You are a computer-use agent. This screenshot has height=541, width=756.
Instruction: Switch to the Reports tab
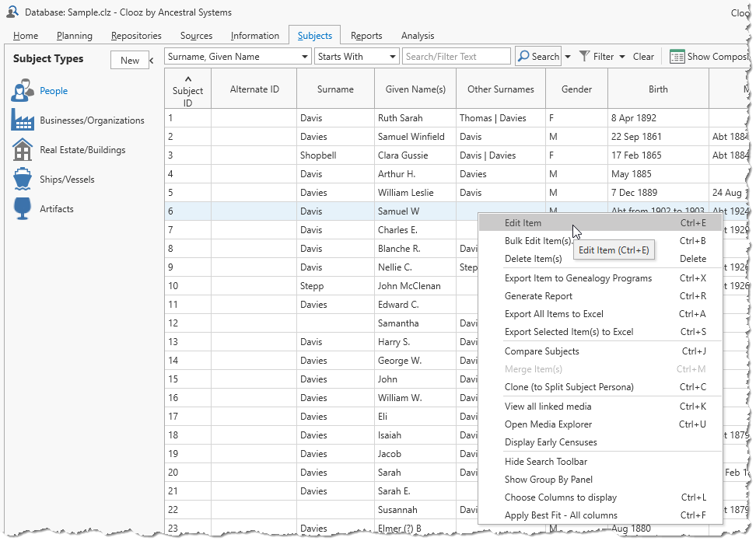(366, 36)
